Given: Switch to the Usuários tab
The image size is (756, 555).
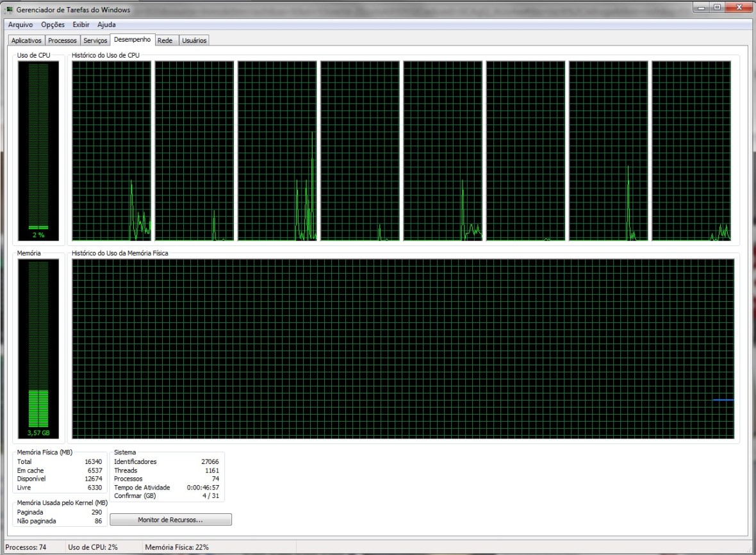Looking at the screenshot, I should coord(194,40).
